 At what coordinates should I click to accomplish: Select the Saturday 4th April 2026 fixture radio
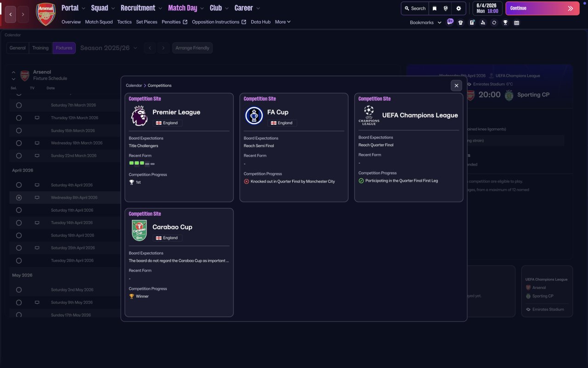tap(19, 185)
